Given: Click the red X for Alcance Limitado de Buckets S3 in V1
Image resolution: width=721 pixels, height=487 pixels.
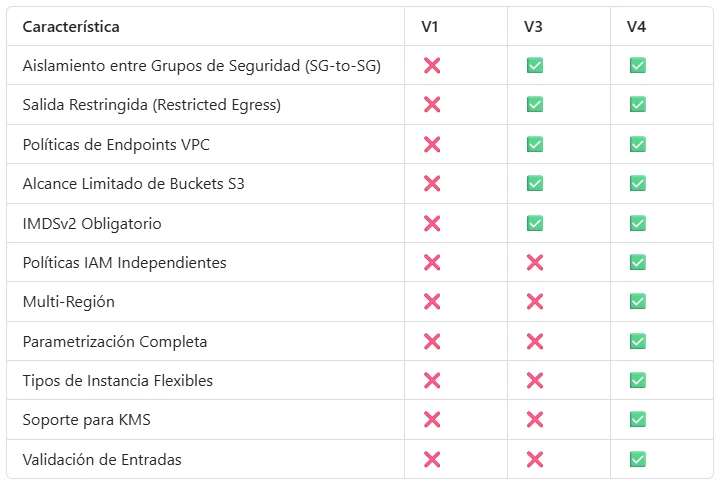Looking at the screenshot, I should (432, 183).
